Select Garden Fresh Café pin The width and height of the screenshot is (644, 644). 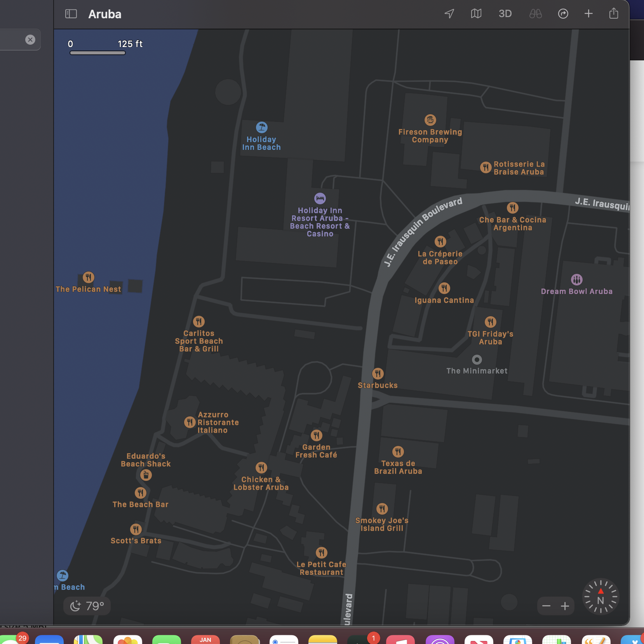[317, 435]
